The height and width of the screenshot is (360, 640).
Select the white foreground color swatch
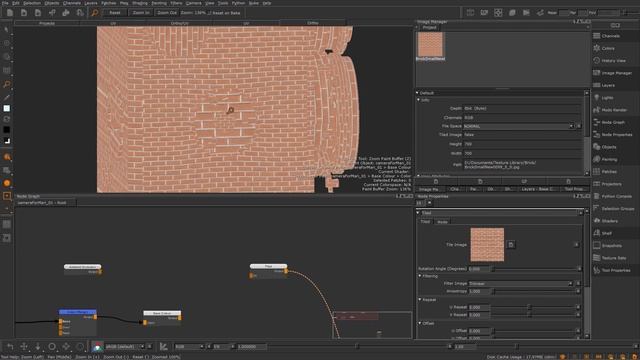point(7,108)
